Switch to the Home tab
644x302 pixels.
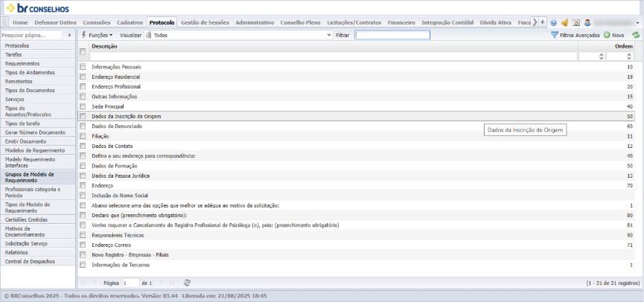tap(20, 22)
